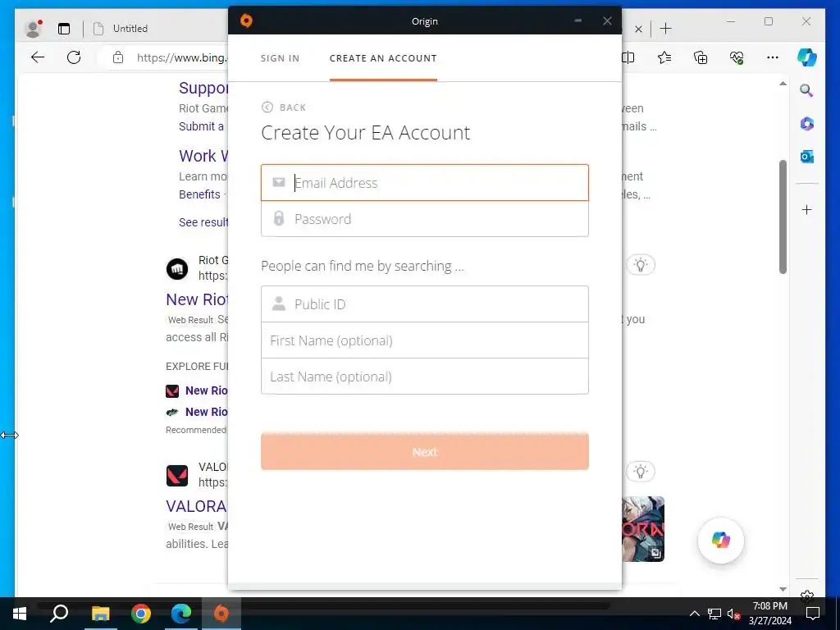Click the Edge address bar URL
Image resolution: width=840 pixels, height=630 pixels.
181,57
